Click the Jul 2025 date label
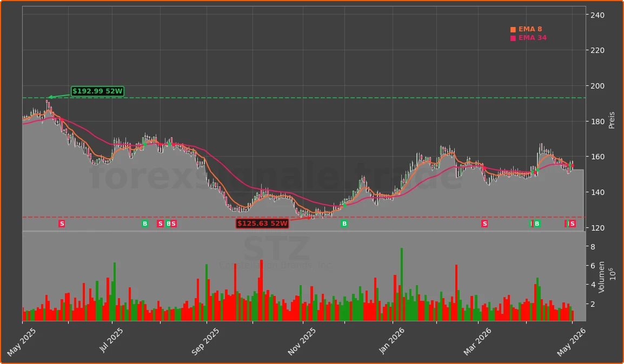Screen dimensions: 624x364 [112, 341]
